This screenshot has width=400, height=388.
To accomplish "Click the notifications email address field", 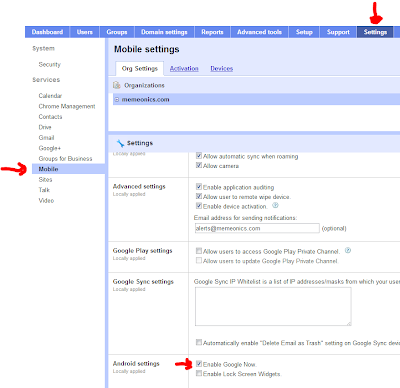I will [257, 228].
